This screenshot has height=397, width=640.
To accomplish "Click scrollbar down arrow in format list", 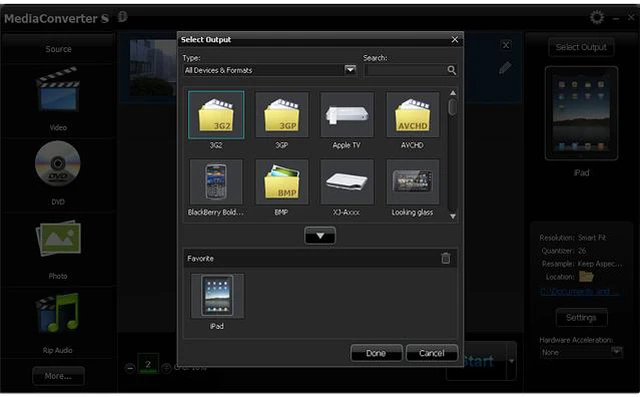I will coord(453,216).
